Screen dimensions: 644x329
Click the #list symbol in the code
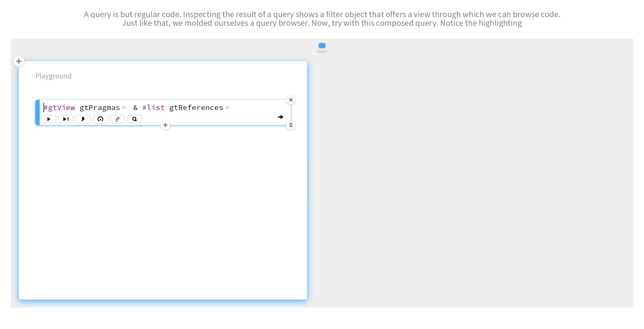pyautogui.click(x=153, y=108)
